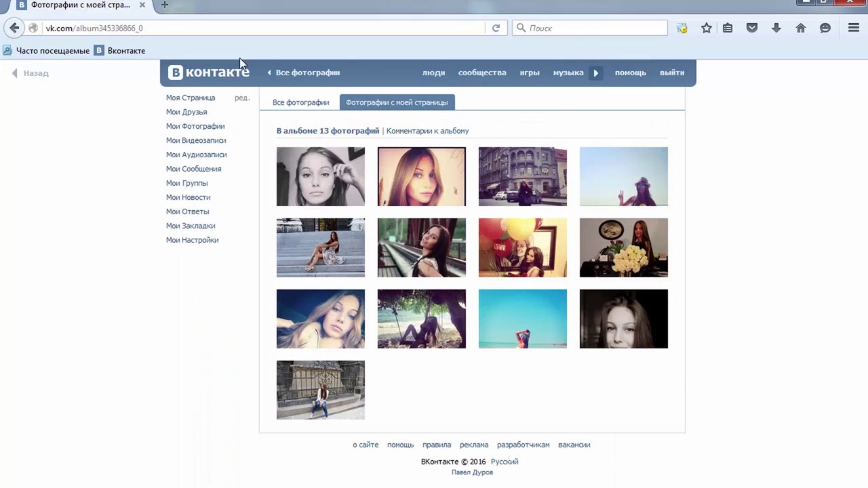Click the browser back arrow button

pos(14,28)
